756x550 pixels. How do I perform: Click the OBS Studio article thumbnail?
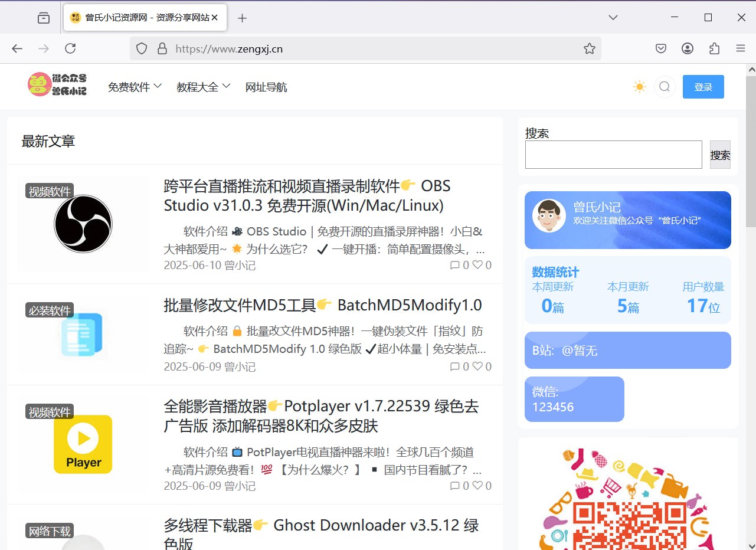[x=83, y=224]
